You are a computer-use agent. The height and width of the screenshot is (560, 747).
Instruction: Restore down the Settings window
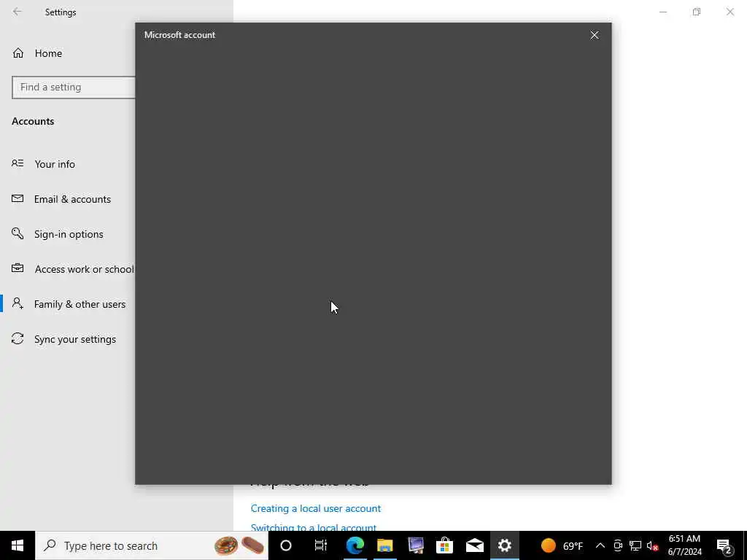[x=697, y=12]
